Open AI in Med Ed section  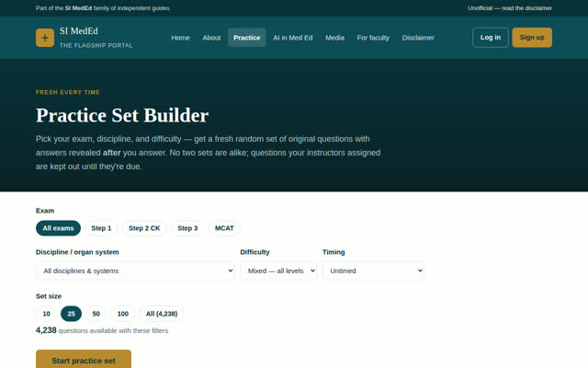[293, 38]
